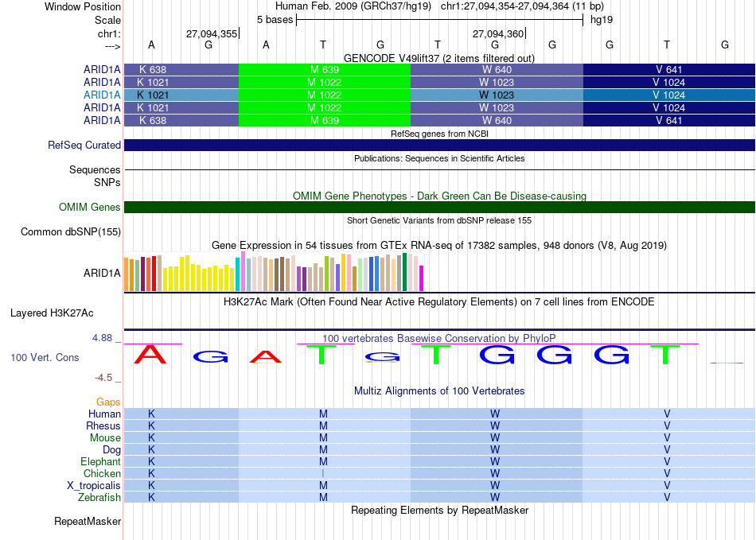Click the dark green OMIM Genes bar
The height and width of the screenshot is (540, 756).
(x=439, y=207)
